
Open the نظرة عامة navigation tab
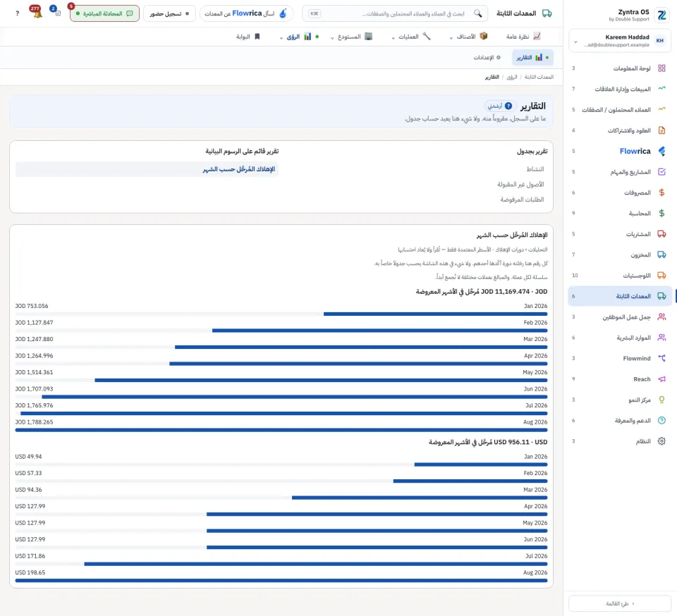coord(523,37)
